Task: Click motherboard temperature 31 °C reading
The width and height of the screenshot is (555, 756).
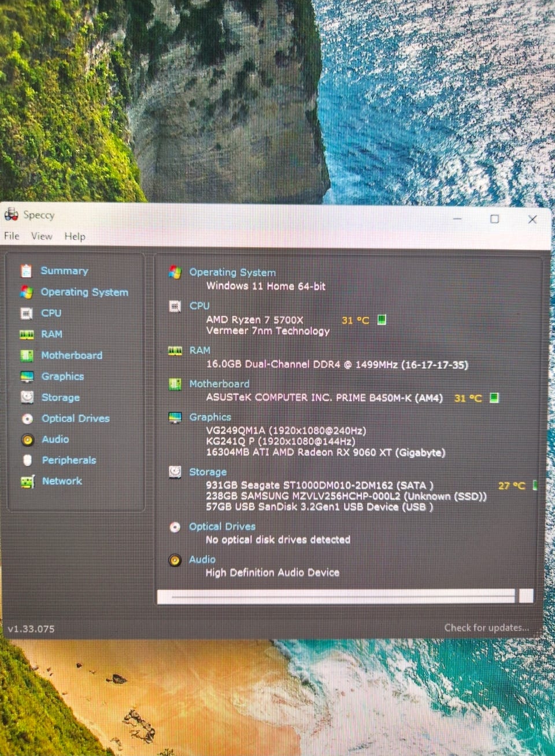Action: (468, 398)
